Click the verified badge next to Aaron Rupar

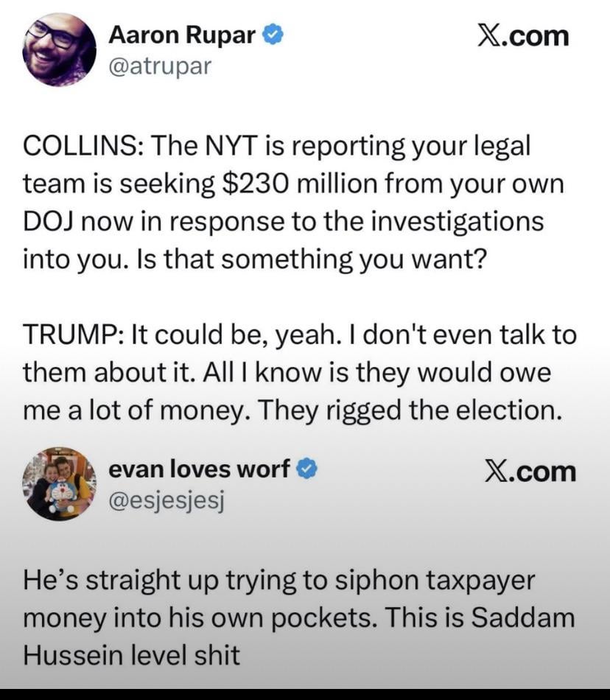tap(272, 35)
